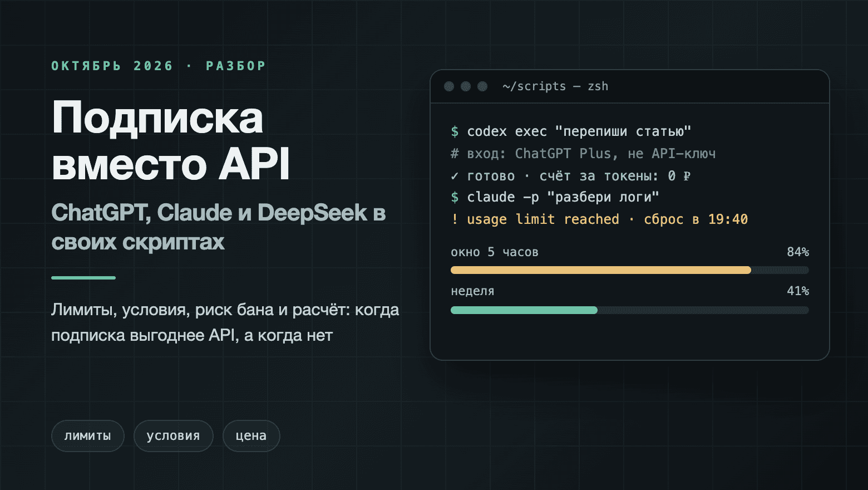Click the warning "usage limit reached" line

[x=599, y=219]
